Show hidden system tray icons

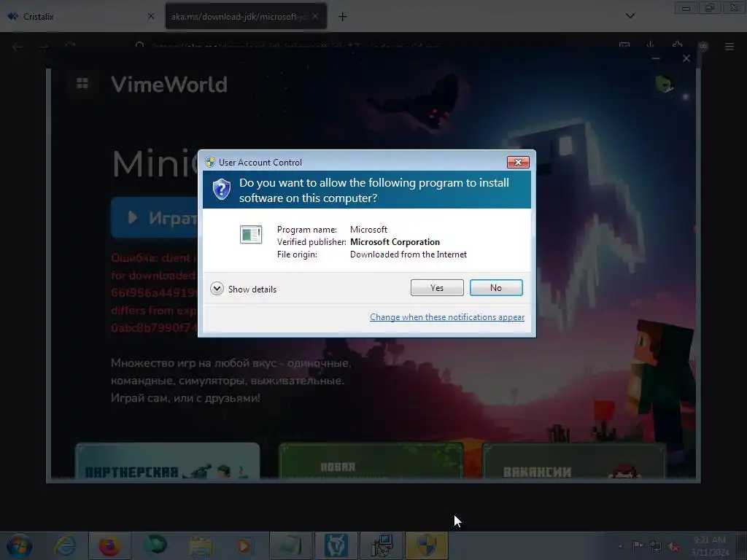pyautogui.click(x=620, y=546)
